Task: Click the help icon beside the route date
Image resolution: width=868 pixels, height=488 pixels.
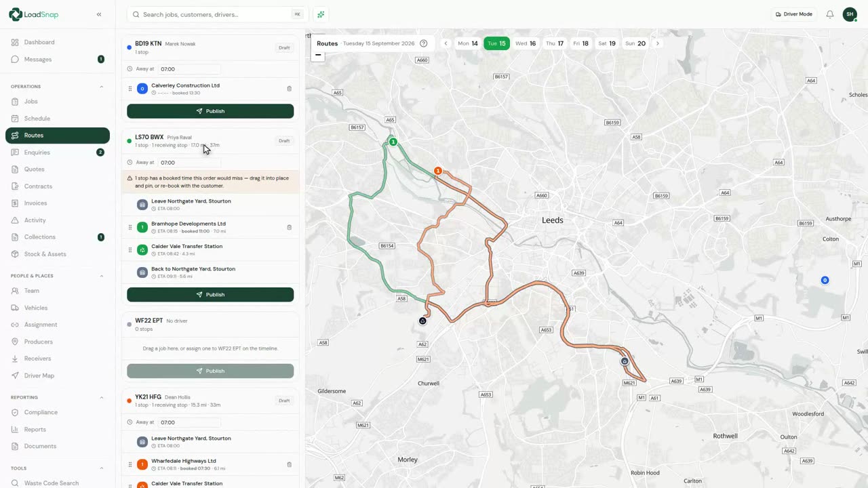Action: click(424, 43)
